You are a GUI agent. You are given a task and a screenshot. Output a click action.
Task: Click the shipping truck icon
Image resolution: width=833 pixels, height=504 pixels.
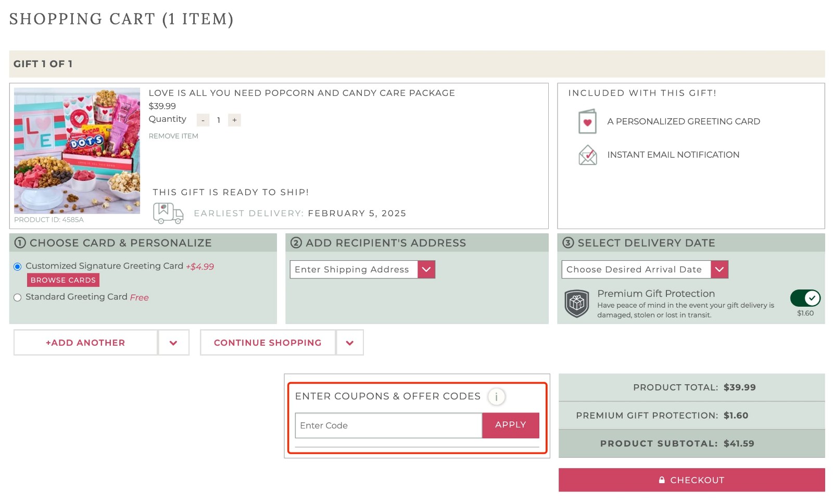[x=168, y=213]
